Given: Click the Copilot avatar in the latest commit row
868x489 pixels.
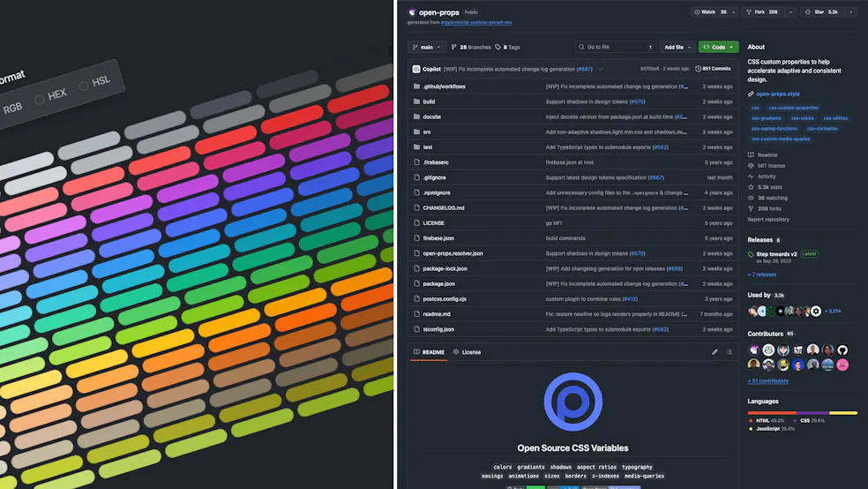Looking at the screenshot, I should coord(416,69).
